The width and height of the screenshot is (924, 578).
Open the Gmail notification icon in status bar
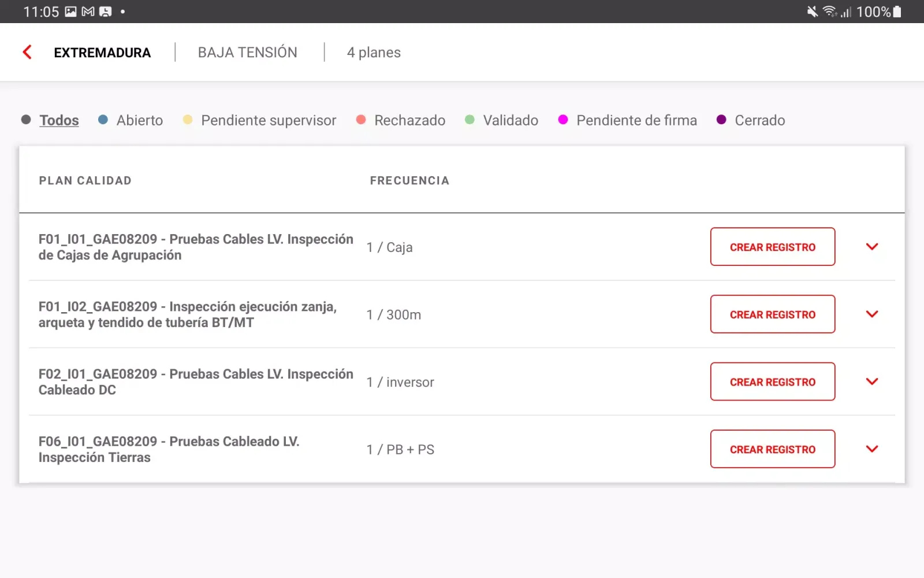tap(88, 12)
